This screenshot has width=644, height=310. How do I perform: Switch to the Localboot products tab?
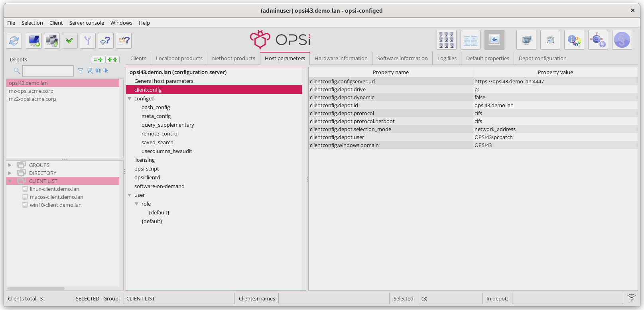click(179, 58)
